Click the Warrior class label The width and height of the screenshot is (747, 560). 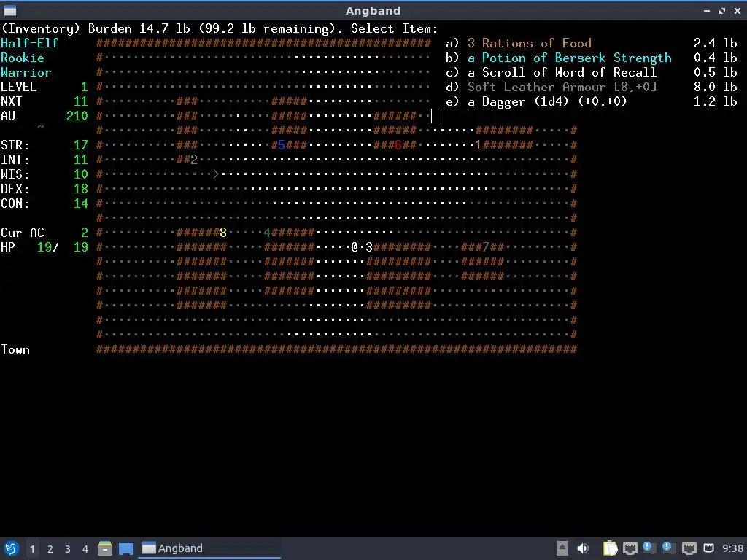26,72
